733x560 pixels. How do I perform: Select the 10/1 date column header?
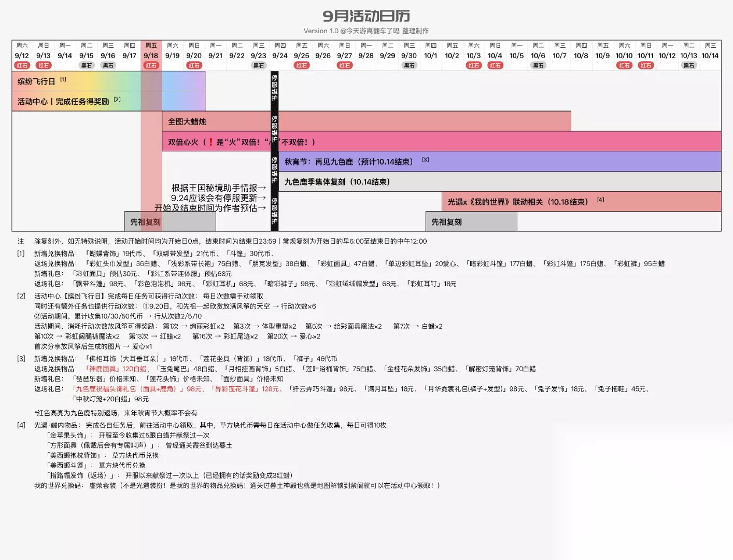click(x=430, y=51)
